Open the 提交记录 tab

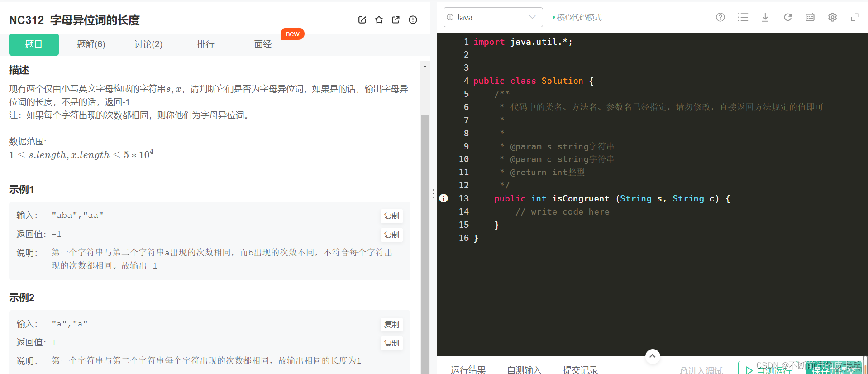580,370
